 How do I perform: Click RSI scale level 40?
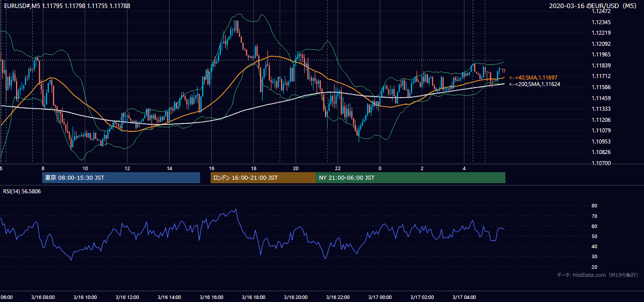pos(594,246)
